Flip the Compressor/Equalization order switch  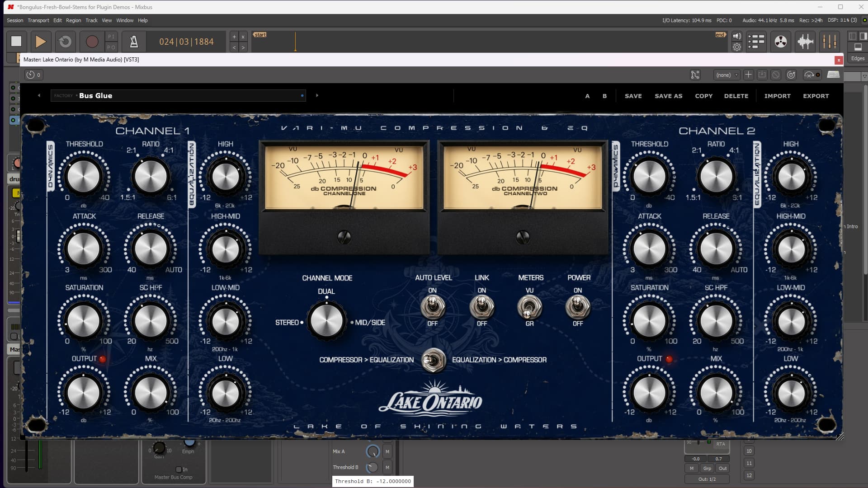[x=434, y=360]
